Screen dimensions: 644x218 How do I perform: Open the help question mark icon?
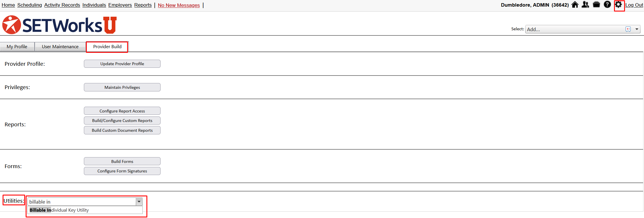point(607,5)
